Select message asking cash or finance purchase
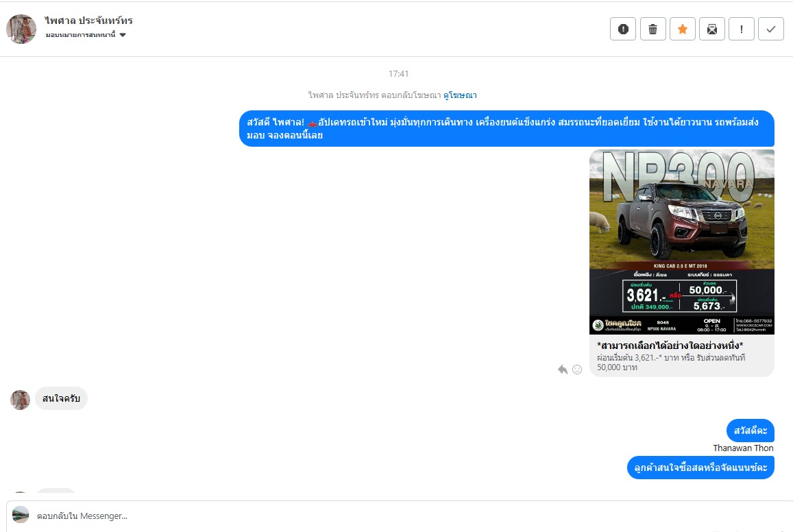The image size is (793, 532). (x=700, y=468)
